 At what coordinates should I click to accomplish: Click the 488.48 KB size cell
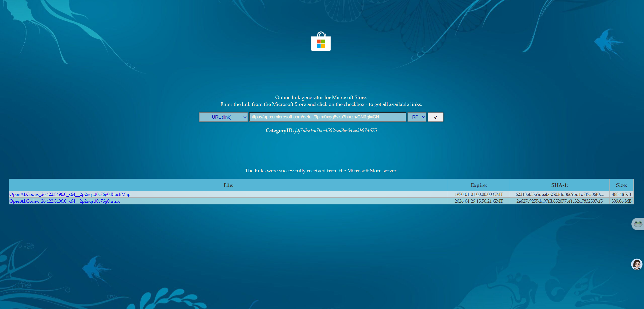(621, 194)
